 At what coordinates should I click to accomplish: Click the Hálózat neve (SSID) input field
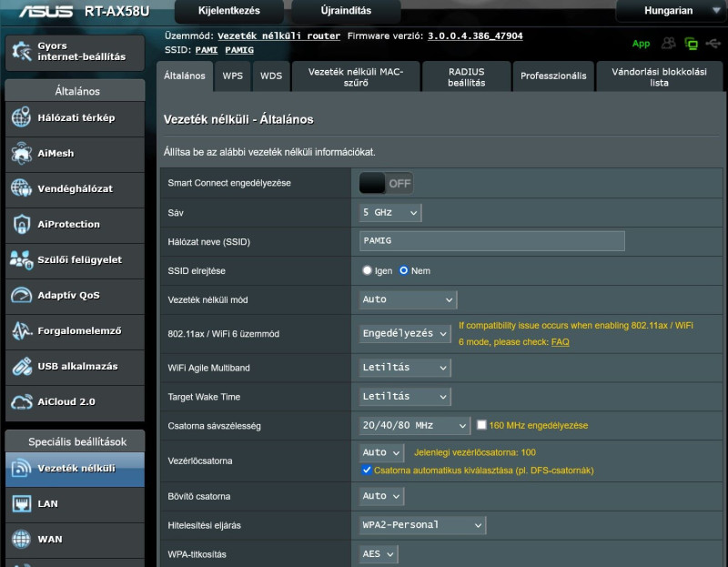pyautogui.click(x=491, y=241)
